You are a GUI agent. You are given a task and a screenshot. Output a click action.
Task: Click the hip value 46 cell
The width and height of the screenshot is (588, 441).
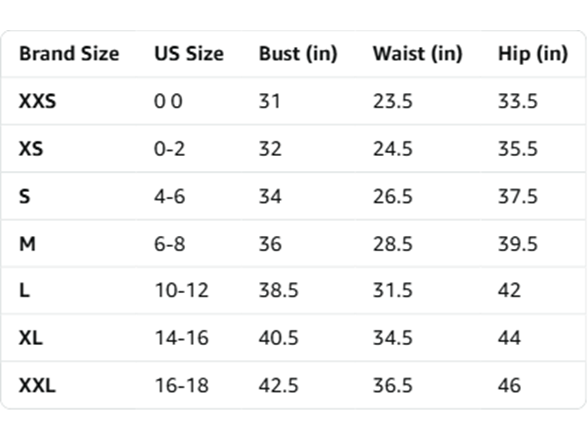(510, 386)
